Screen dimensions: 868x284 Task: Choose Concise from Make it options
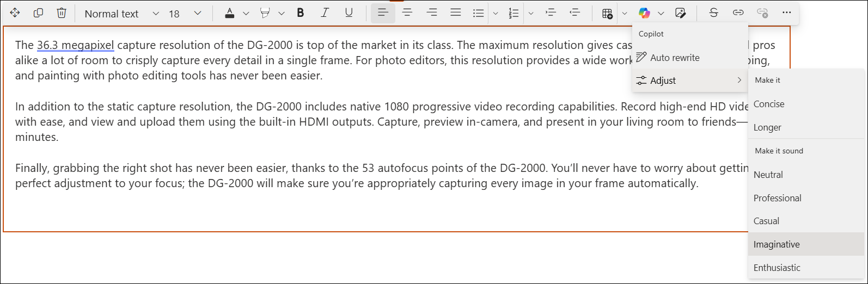pyautogui.click(x=806, y=104)
